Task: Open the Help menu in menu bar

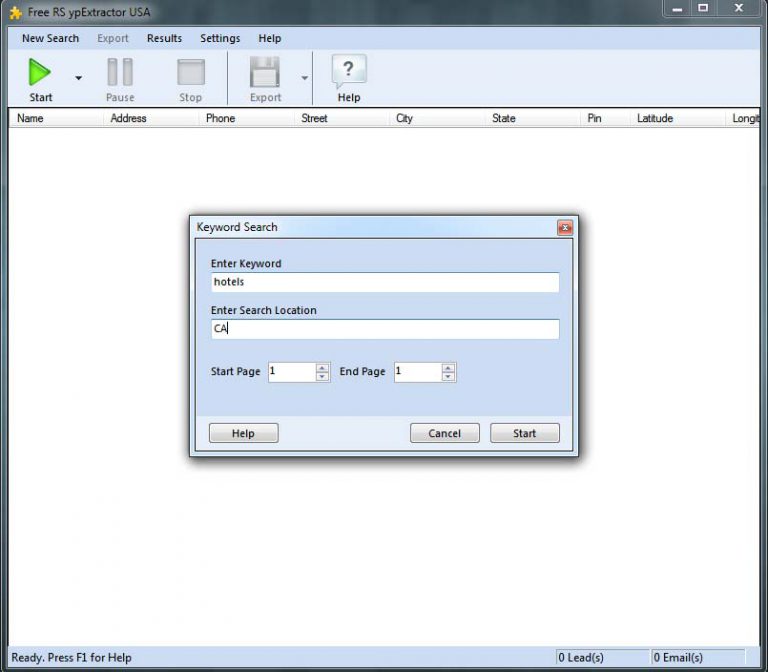Action: pos(269,39)
